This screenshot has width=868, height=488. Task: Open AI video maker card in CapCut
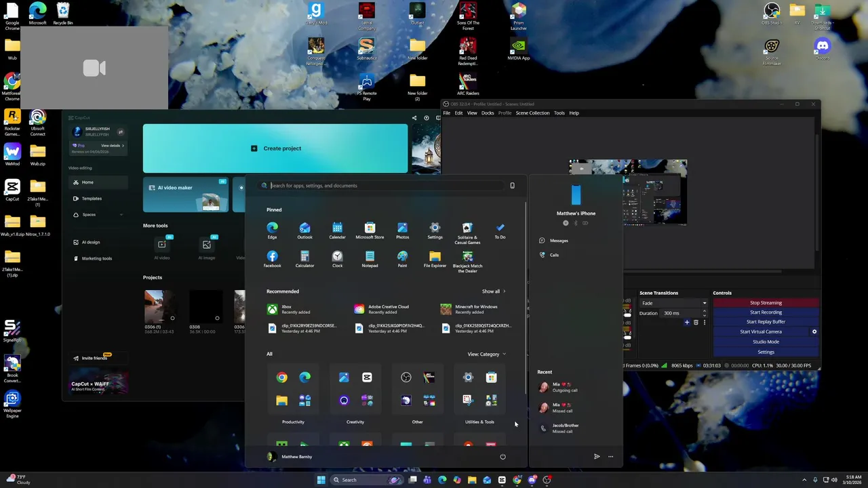[x=186, y=195]
